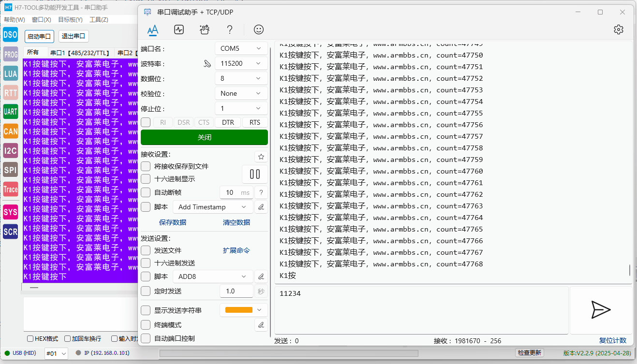Click 清空数据 link
Image resolution: width=637 pixels, height=364 pixels.
237,222
